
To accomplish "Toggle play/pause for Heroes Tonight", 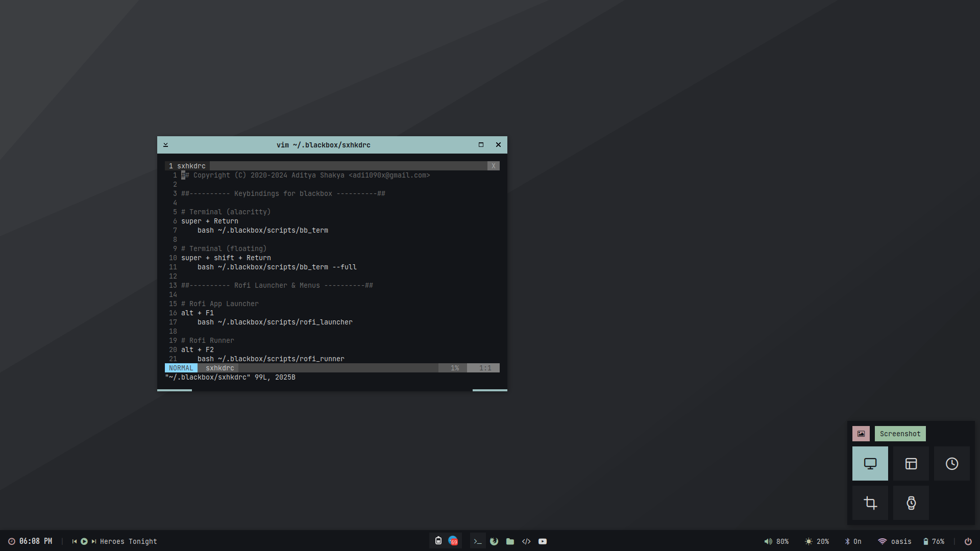I will coord(84,541).
